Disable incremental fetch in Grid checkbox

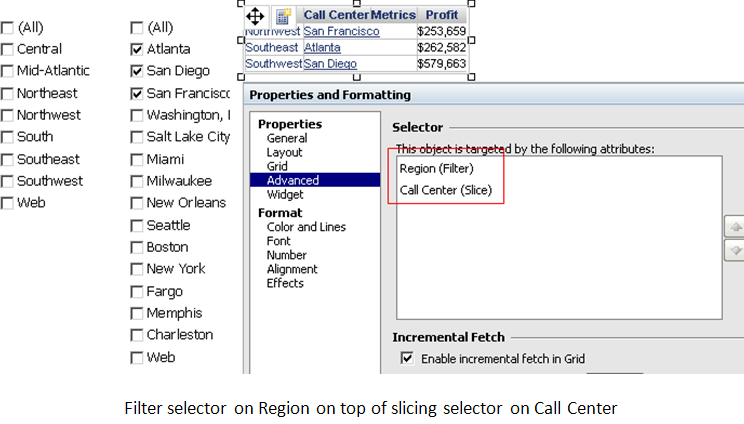click(407, 358)
